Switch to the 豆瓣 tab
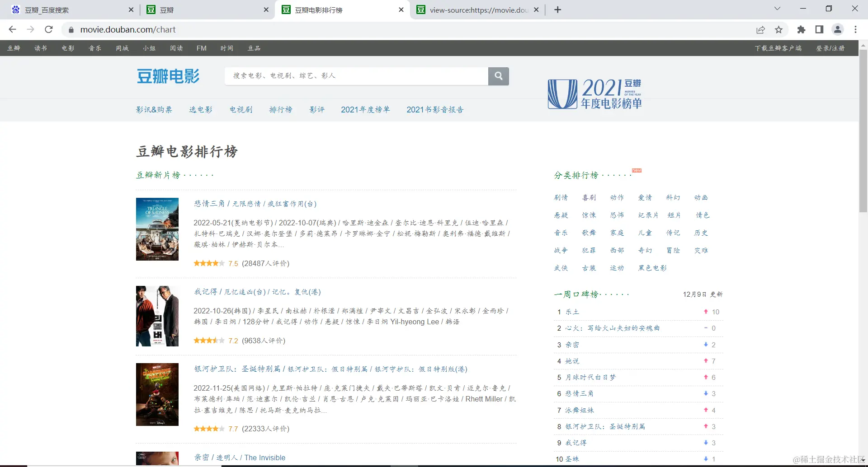 [x=207, y=10]
